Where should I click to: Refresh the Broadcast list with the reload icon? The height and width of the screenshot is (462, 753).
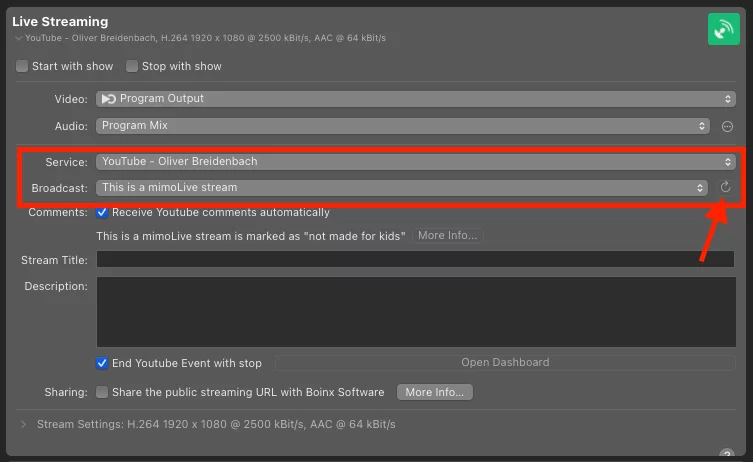725,187
